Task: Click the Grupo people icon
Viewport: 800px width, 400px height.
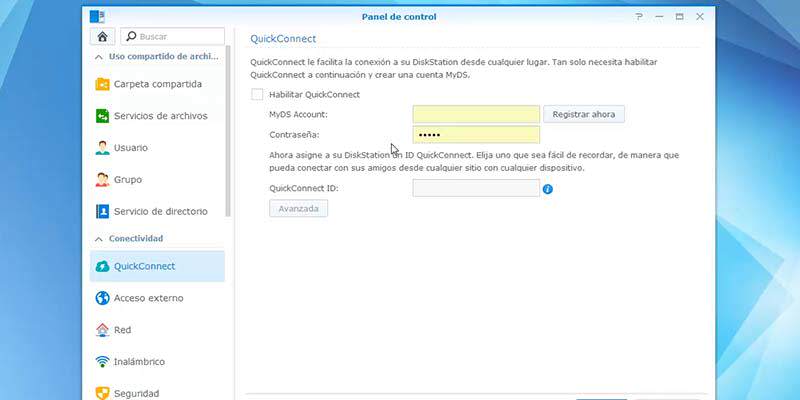Action: (x=103, y=180)
